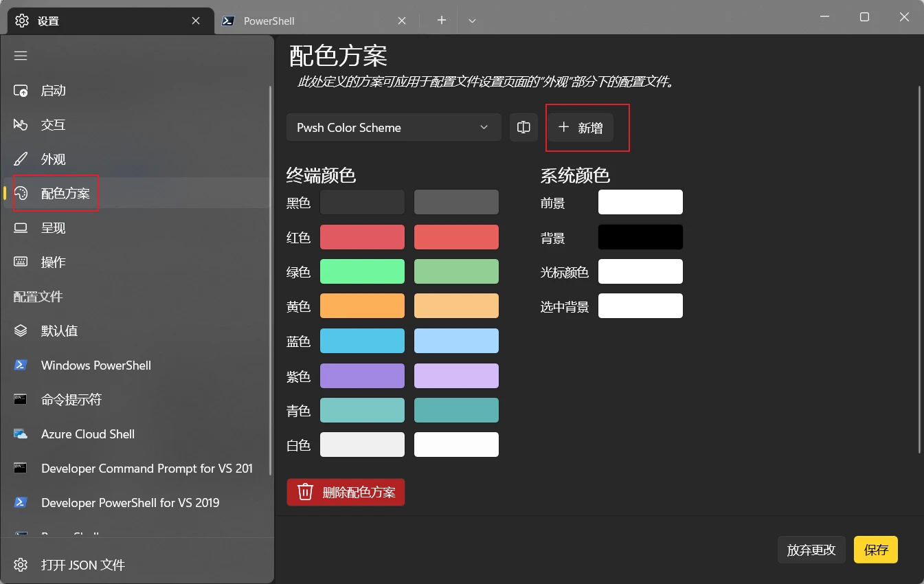Image resolution: width=924 pixels, height=584 pixels.
Task: Click the bright 黄色 color swatch
Action: [x=456, y=306]
